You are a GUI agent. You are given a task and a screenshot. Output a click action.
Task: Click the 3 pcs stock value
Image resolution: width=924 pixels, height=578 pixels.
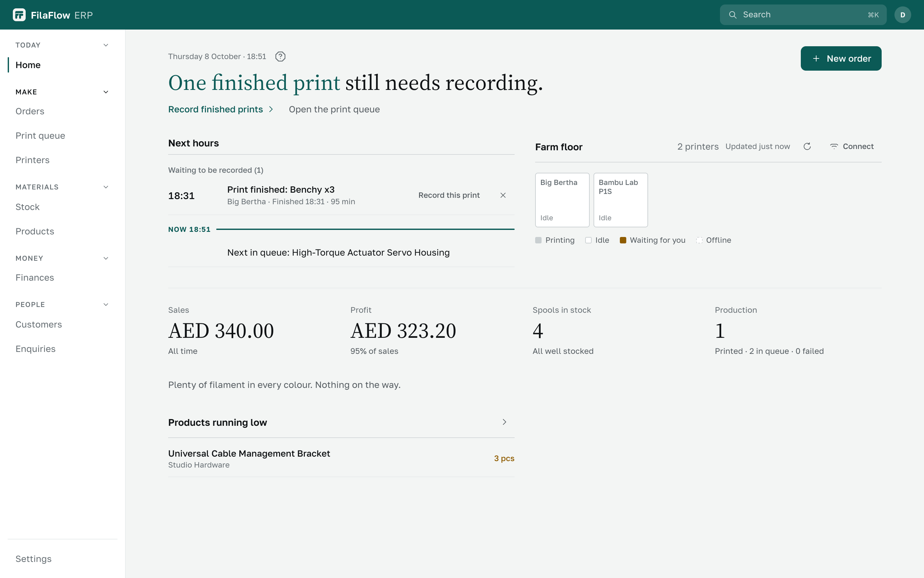click(504, 458)
